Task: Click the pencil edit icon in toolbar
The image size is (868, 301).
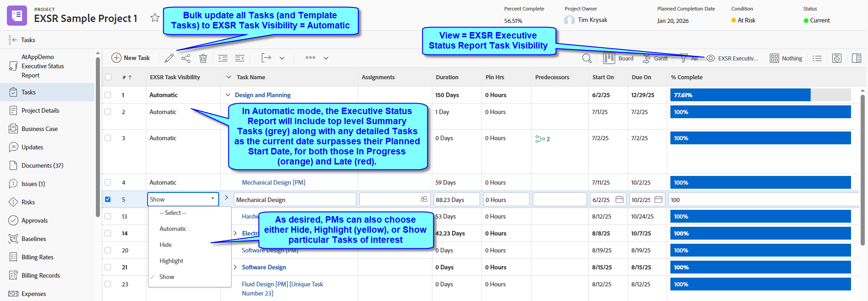Action: click(x=169, y=58)
